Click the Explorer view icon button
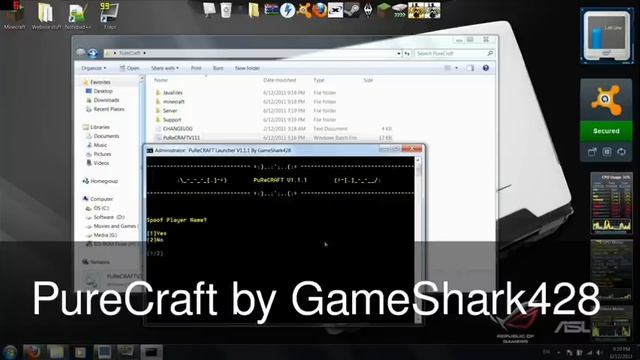Image resolution: width=640 pixels, height=360 pixels. [x=447, y=68]
